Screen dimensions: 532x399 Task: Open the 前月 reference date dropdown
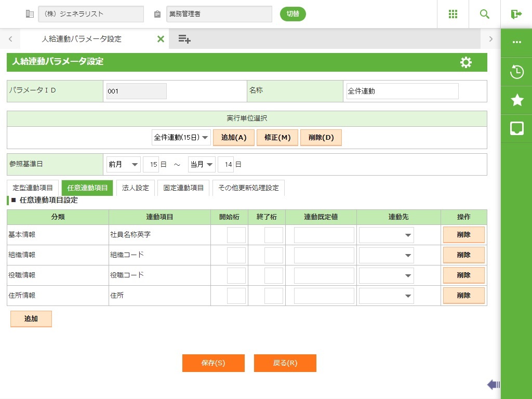[124, 164]
